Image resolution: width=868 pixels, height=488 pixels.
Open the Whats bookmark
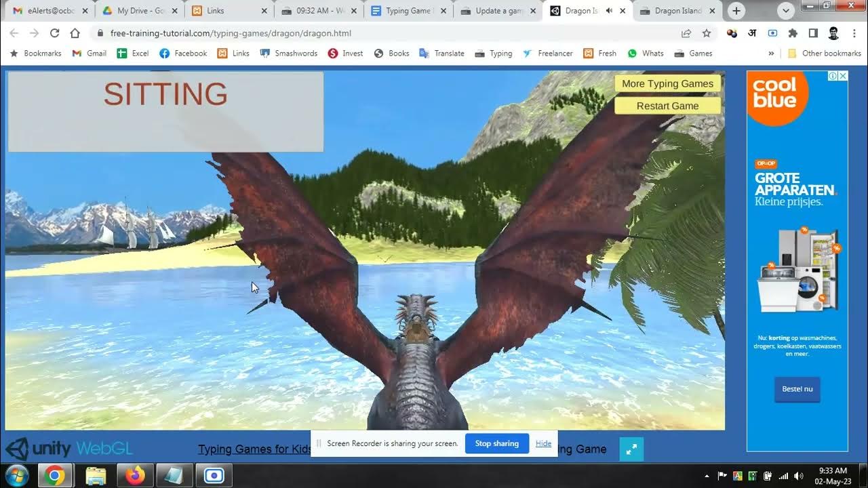point(646,53)
